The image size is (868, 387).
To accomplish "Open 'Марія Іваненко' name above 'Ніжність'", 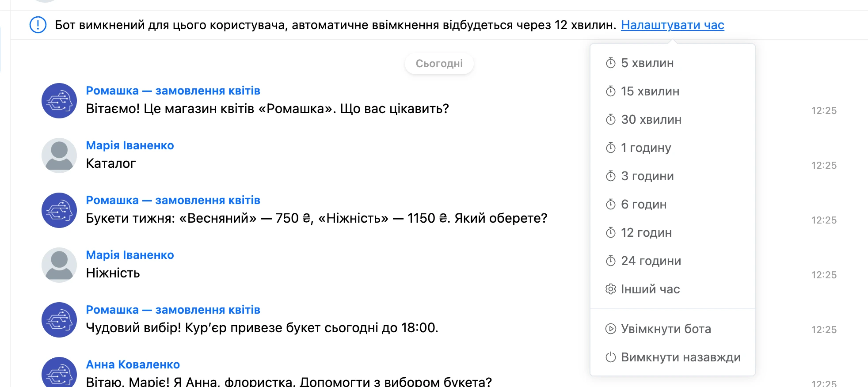I will 130,255.
